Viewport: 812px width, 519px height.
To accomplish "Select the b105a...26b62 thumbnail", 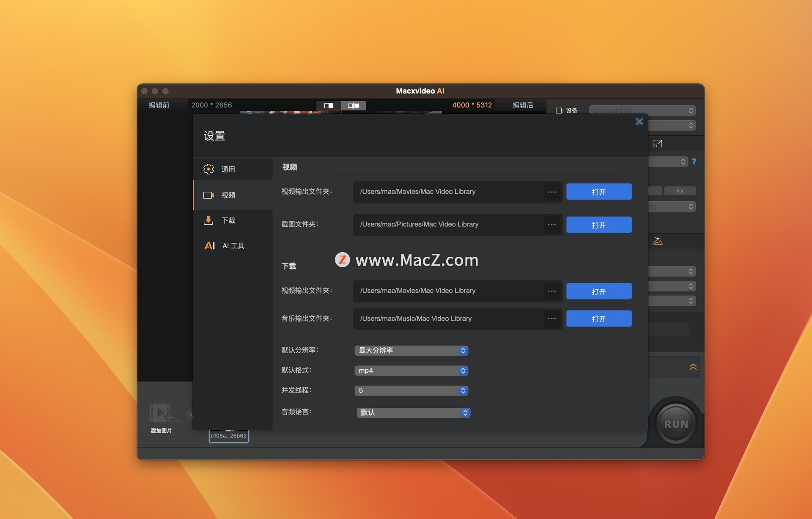I will pyautogui.click(x=229, y=436).
